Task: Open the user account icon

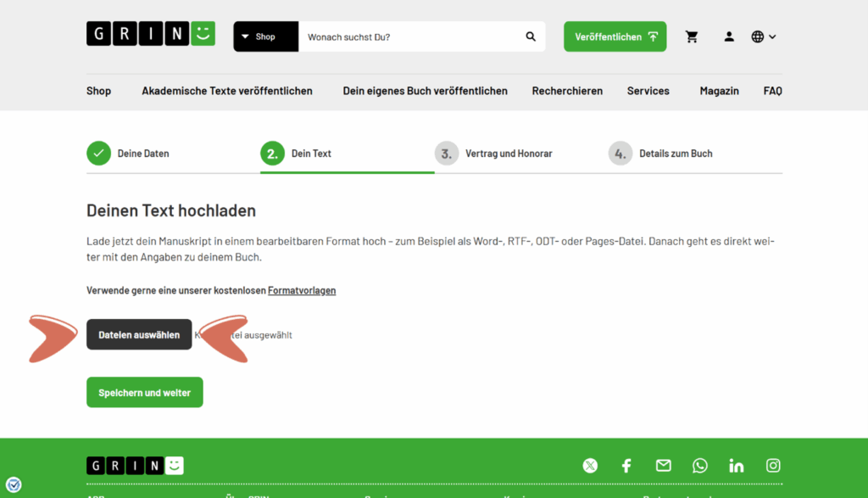Action: click(729, 36)
